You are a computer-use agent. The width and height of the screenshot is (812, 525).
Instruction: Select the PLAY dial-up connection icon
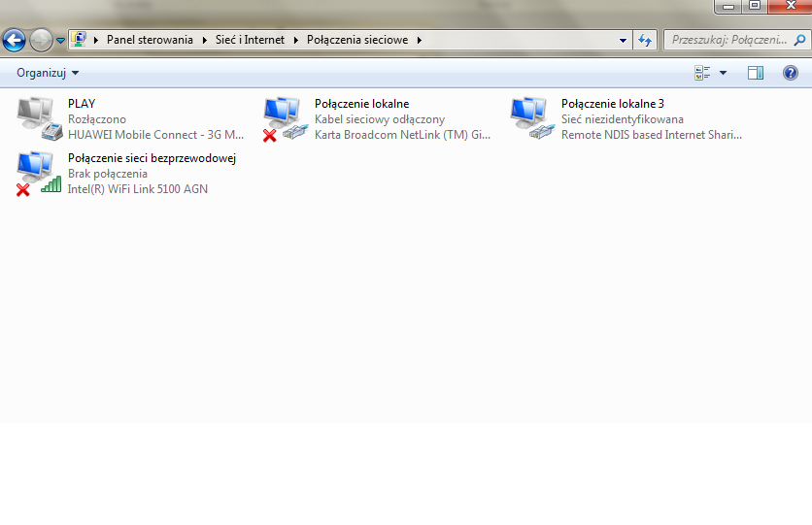39,115
